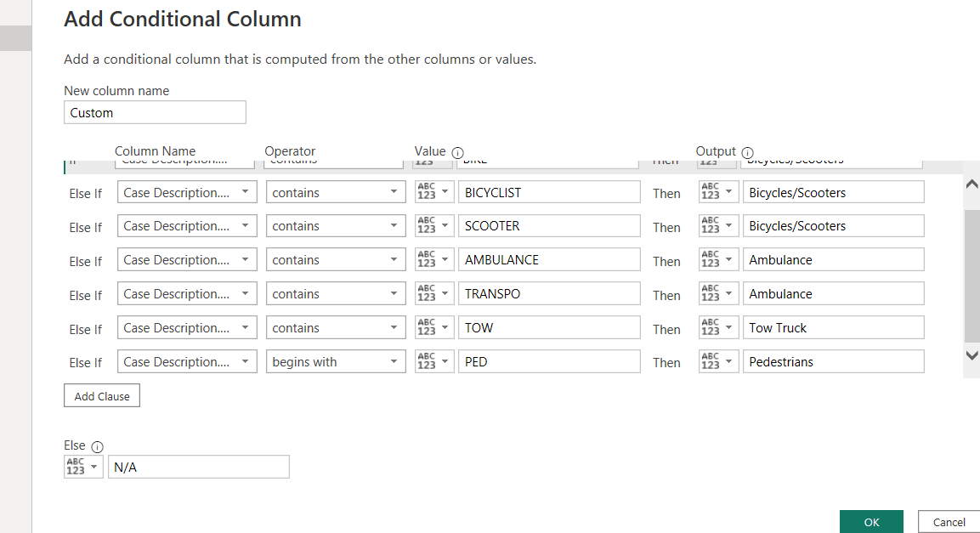The height and width of the screenshot is (533, 980).
Task: Click the PED value field
Action: point(549,361)
